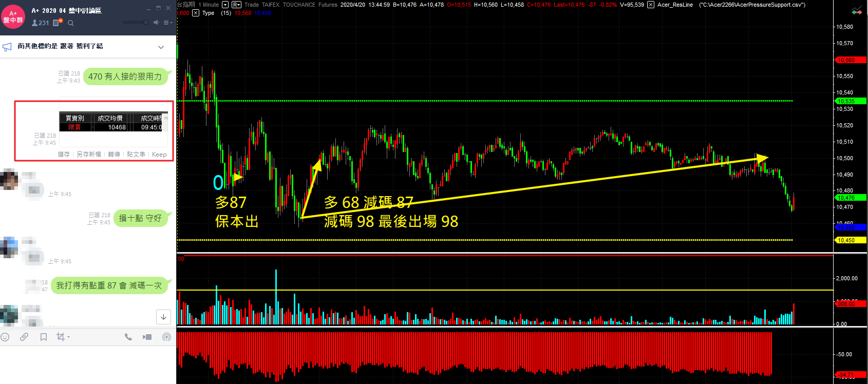
Task: Toggle the Type indicator checkbox
Action: pos(196,13)
